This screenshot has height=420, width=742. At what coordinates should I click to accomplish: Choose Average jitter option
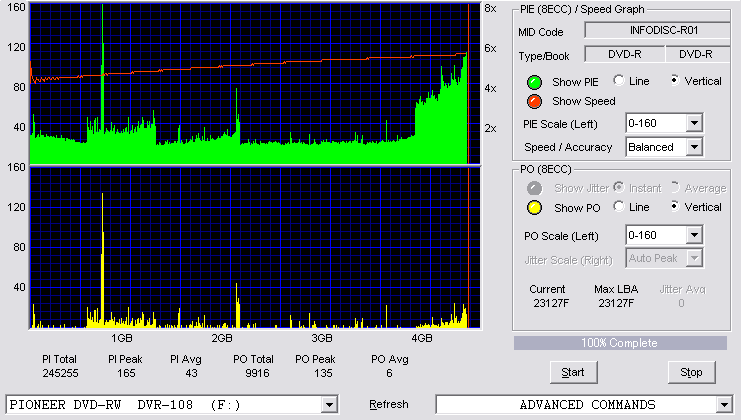point(675,187)
